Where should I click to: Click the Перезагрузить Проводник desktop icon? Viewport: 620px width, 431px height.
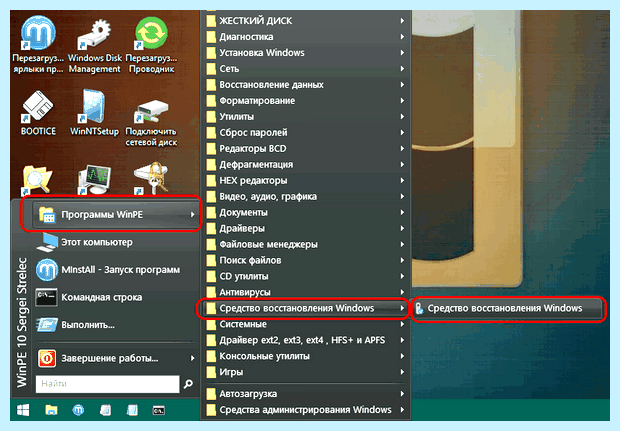coord(151,45)
